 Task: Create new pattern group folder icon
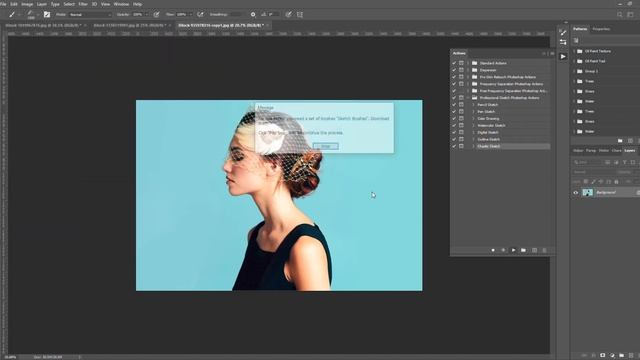(x=620, y=140)
